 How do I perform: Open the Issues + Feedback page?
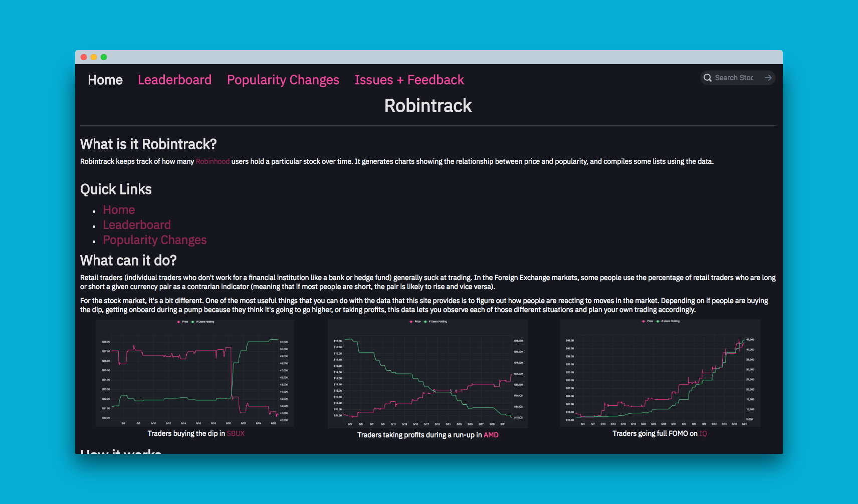(409, 80)
